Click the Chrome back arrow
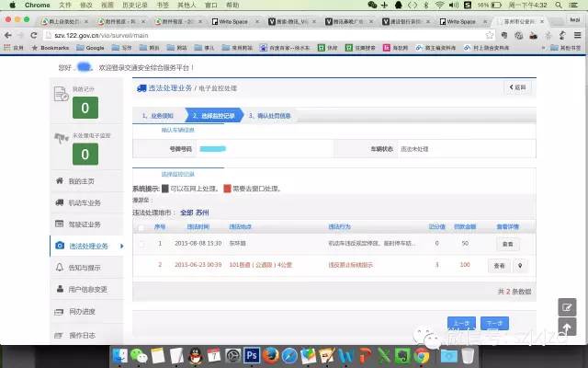 point(8,35)
